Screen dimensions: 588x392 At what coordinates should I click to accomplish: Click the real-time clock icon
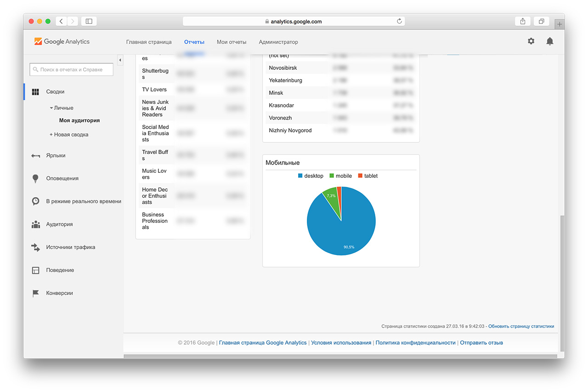tap(35, 201)
